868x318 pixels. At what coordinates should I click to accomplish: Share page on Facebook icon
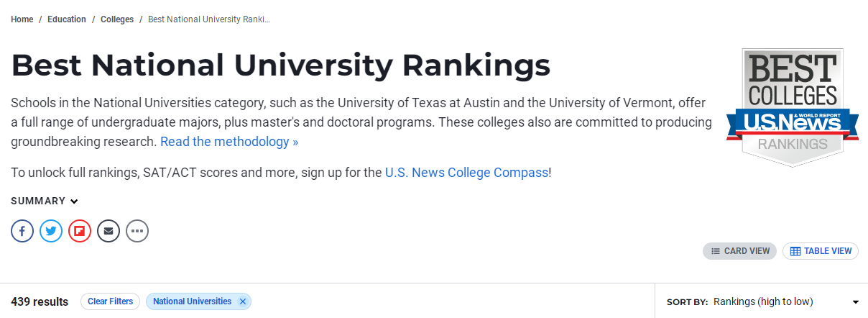pyautogui.click(x=22, y=231)
